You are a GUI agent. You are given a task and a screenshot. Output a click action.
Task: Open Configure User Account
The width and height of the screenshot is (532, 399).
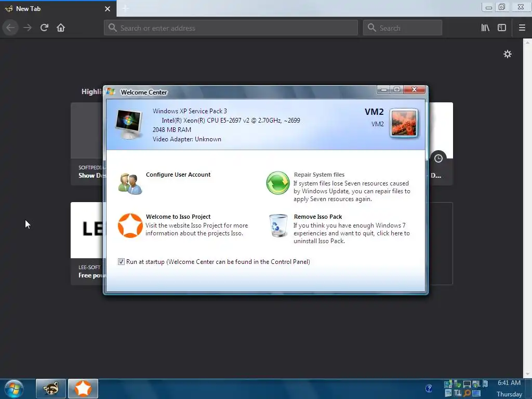pyautogui.click(x=178, y=175)
